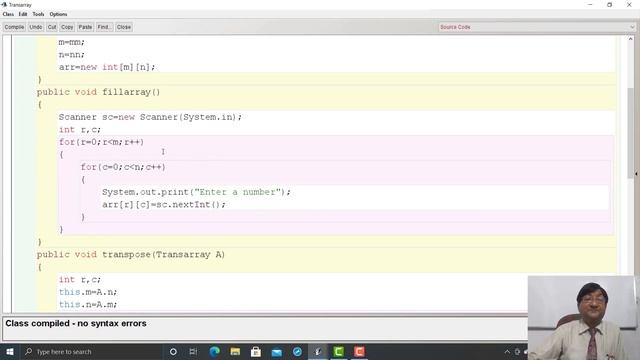Click the Windows Start button
The image size is (640, 360).
(x=10, y=351)
